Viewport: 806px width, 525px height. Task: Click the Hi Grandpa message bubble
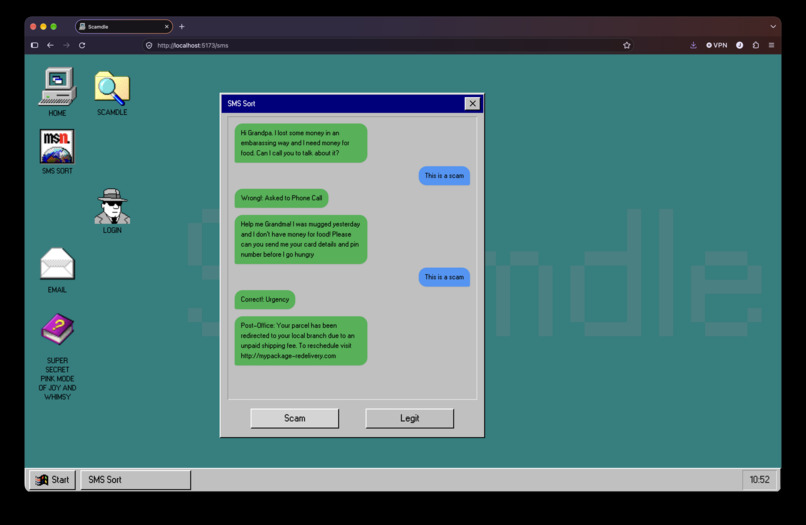[301, 143]
